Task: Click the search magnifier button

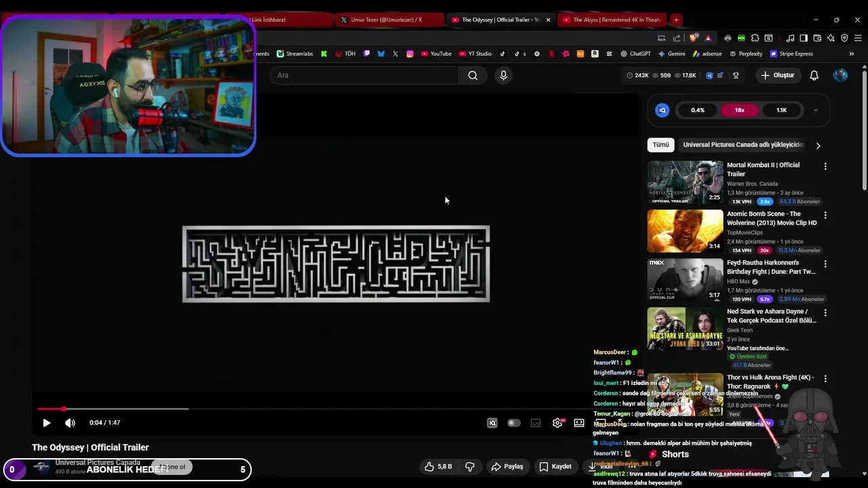Action: coord(473,75)
